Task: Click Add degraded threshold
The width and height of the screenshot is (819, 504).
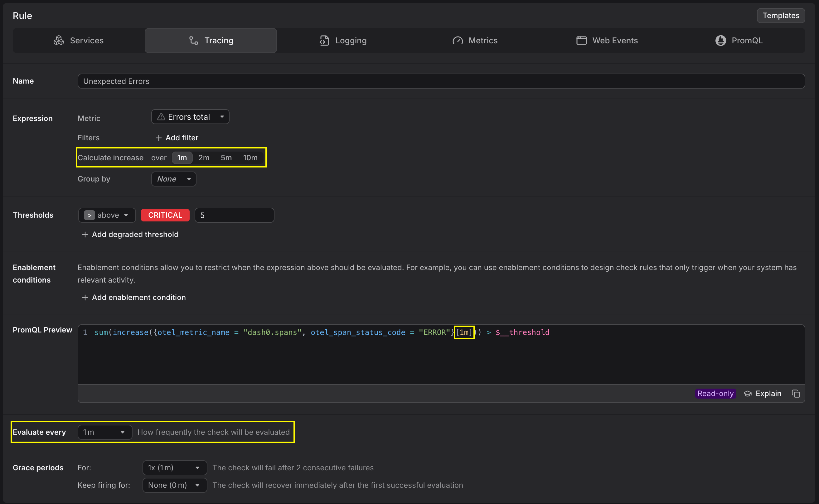Action: click(130, 234)
